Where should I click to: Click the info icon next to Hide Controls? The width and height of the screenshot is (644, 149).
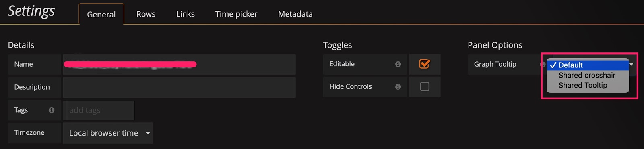click(398, 87)
